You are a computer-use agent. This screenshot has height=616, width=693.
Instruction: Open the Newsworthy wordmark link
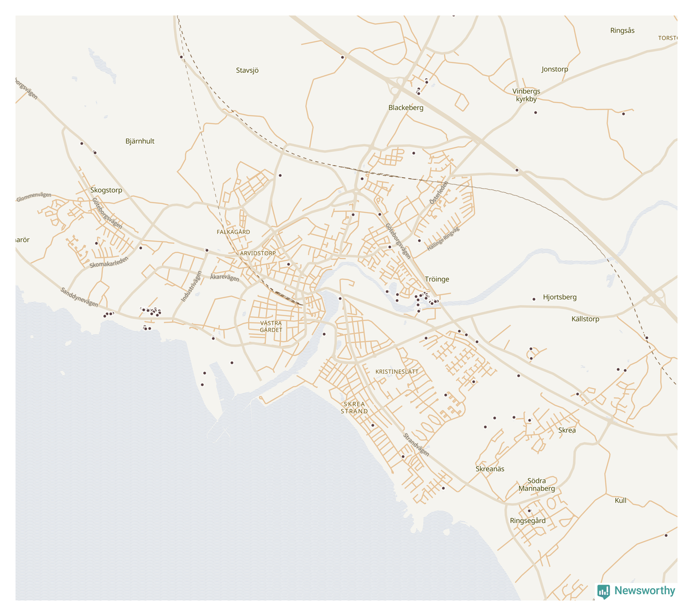pyautogui.click(x=644, y=591)
